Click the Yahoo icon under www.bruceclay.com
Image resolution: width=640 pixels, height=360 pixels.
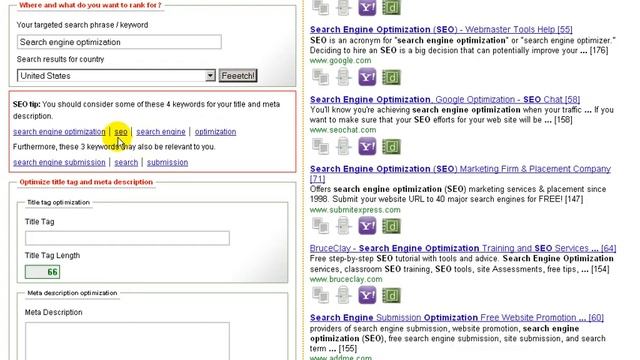pyautogui.click(x=367, y=295)
